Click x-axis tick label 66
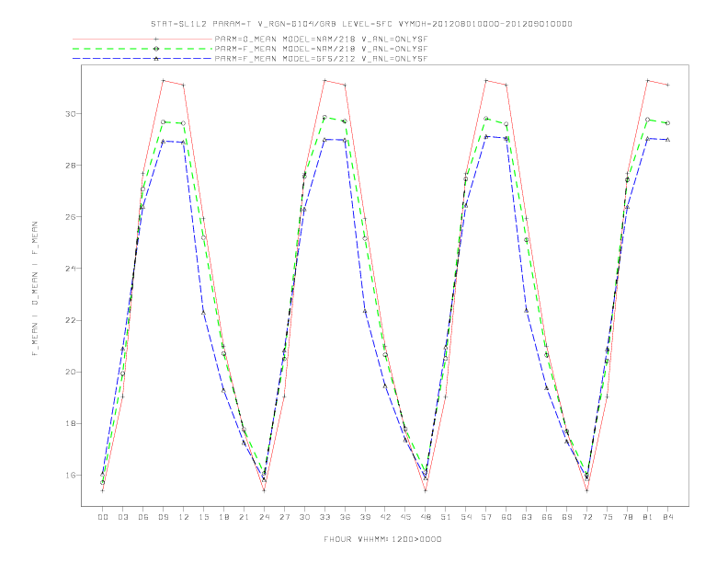This screenshot has width=728, height=563. (x=547, y=517)
